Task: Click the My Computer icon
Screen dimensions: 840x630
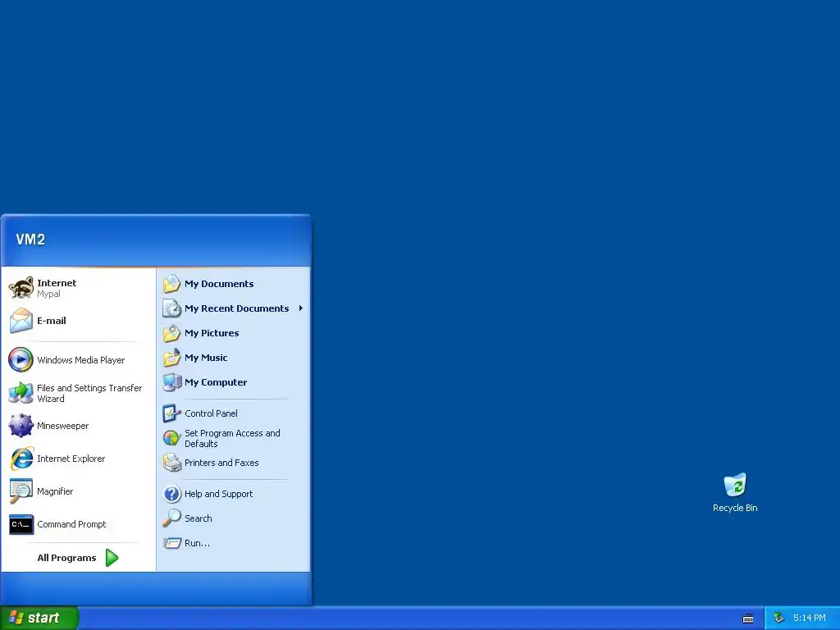Action: point(172,382)
